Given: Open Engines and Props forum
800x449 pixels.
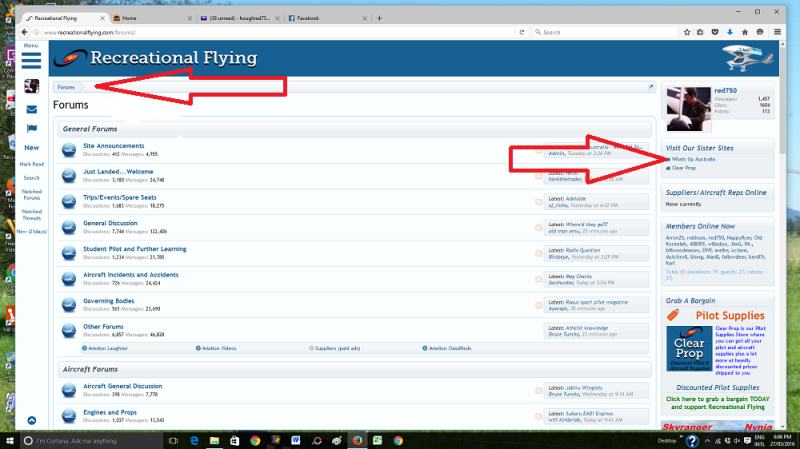Looking at the screenshot, I should [x=110, y=412].
